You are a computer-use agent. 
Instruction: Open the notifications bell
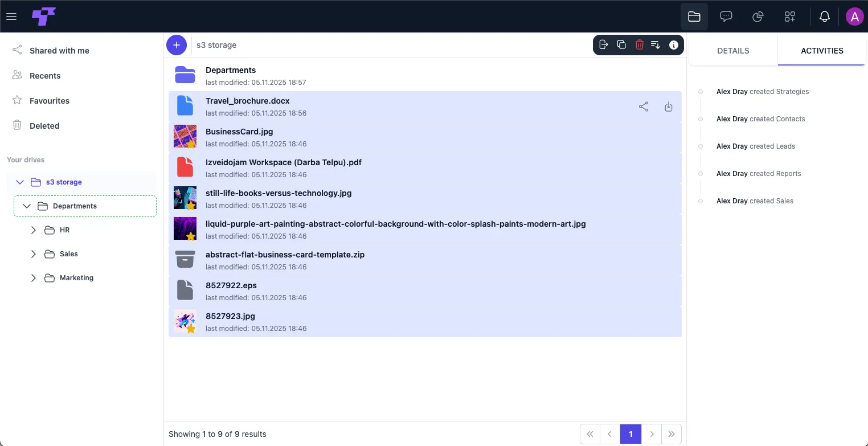click(x=825, y=17)
